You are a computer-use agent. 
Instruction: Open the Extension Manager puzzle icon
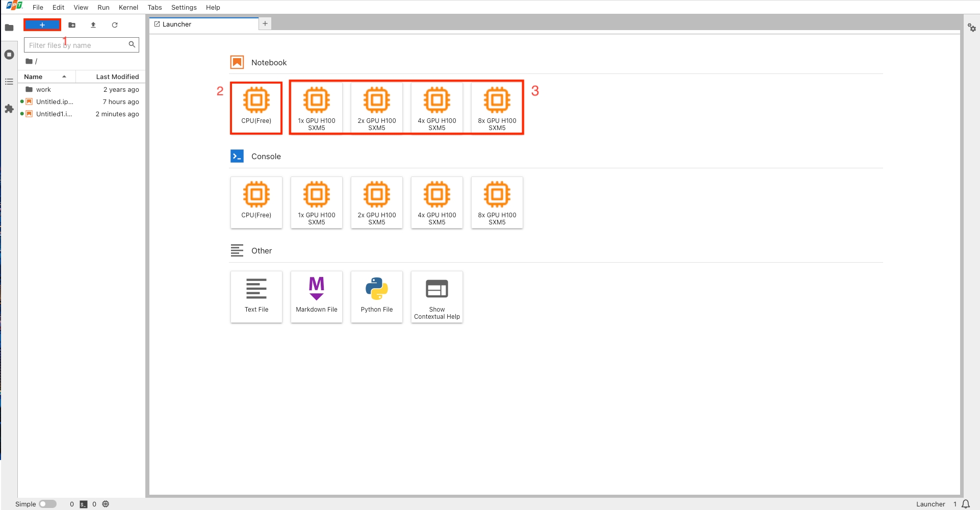click(x=9, y=109)
